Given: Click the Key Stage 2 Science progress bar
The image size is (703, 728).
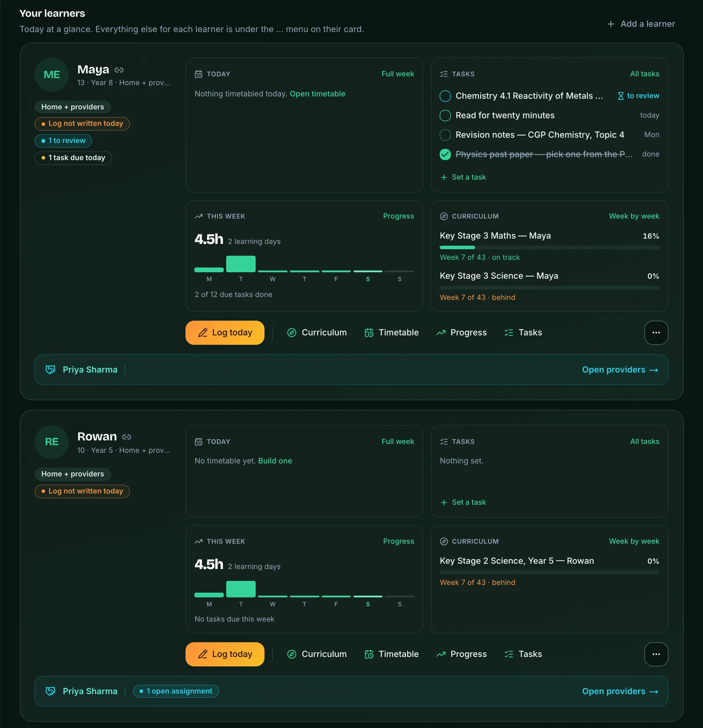Looking at the screenshot, I should (x=549, y=572).
